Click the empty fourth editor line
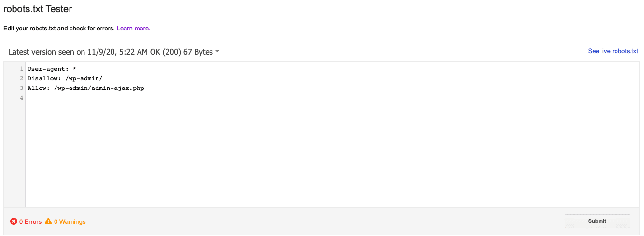The image size is (644, 236). coord(332,98)
